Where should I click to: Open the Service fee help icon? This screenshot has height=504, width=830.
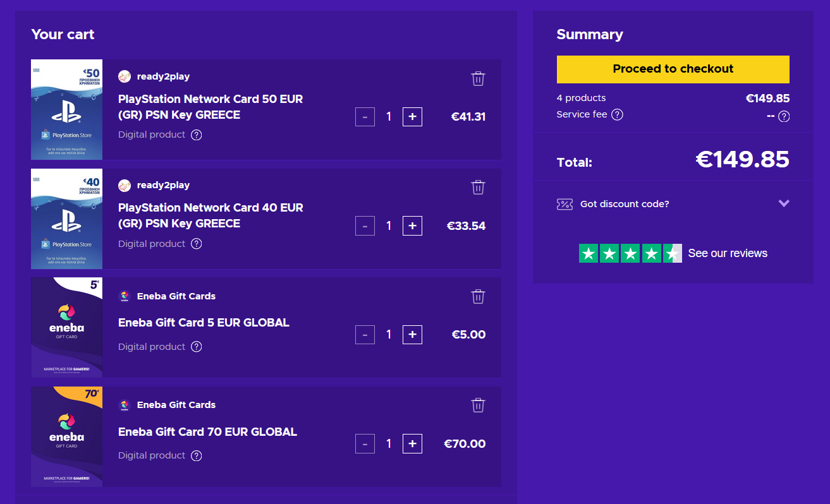[x=618, y=114]
